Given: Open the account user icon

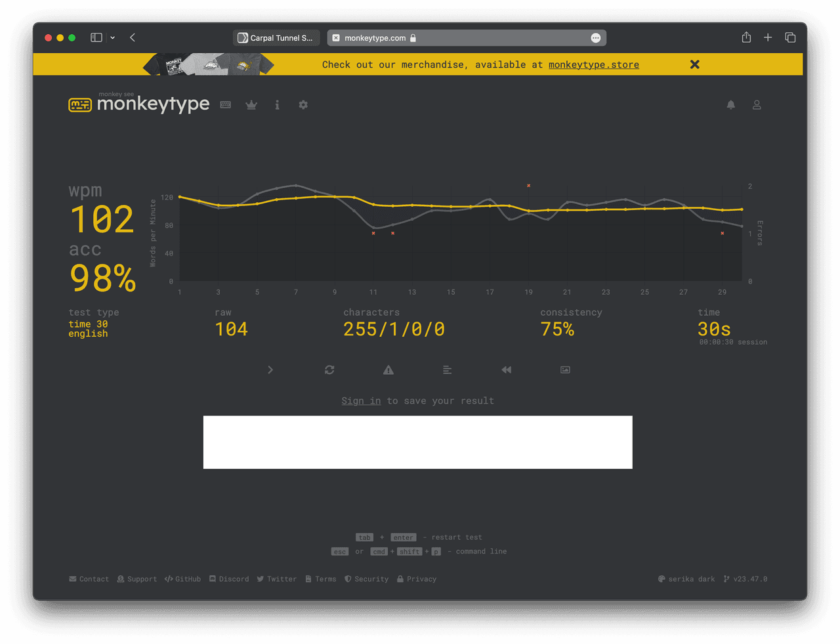Looking at the screenshot, I should [757, 105].
